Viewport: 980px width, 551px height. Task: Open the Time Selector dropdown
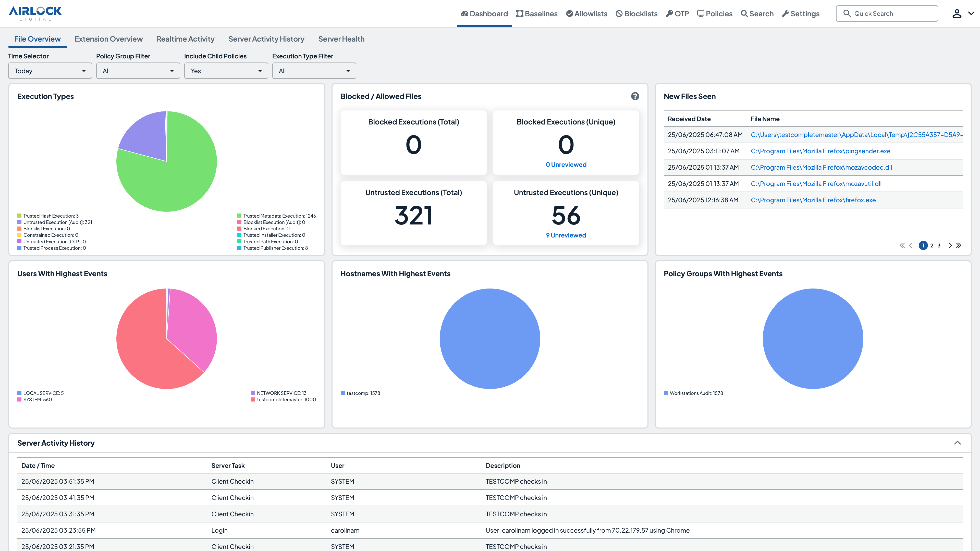coord(50,71)
